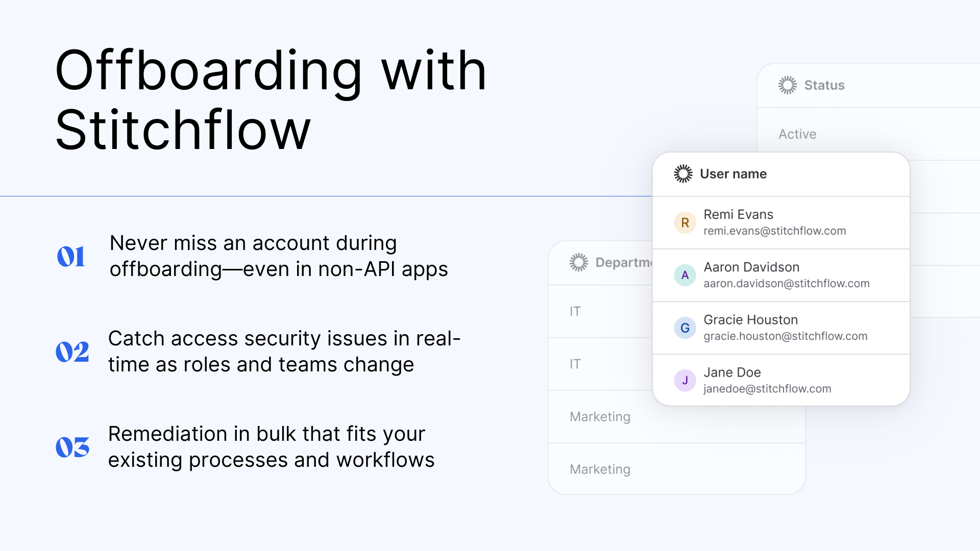The height and width of the screenshot is (551, 980).
Task: Click the last Marketing department cell
Action: tap(600, 469)
